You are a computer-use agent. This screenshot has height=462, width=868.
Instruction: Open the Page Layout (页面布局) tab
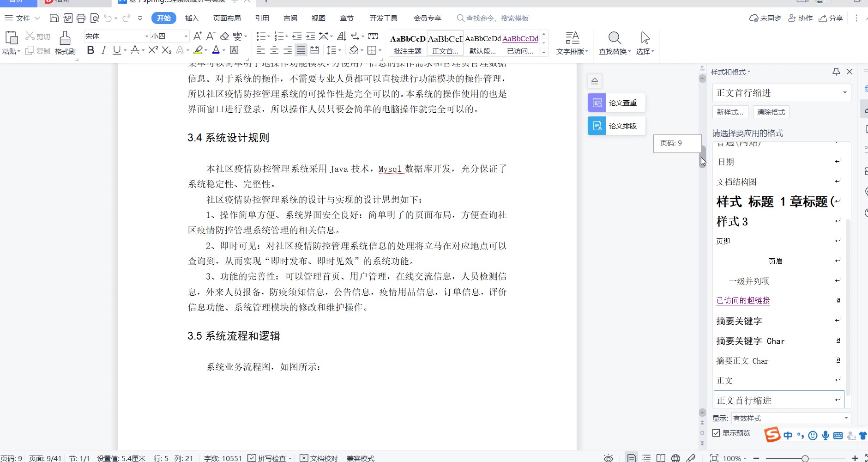click(x=227, y=18)
